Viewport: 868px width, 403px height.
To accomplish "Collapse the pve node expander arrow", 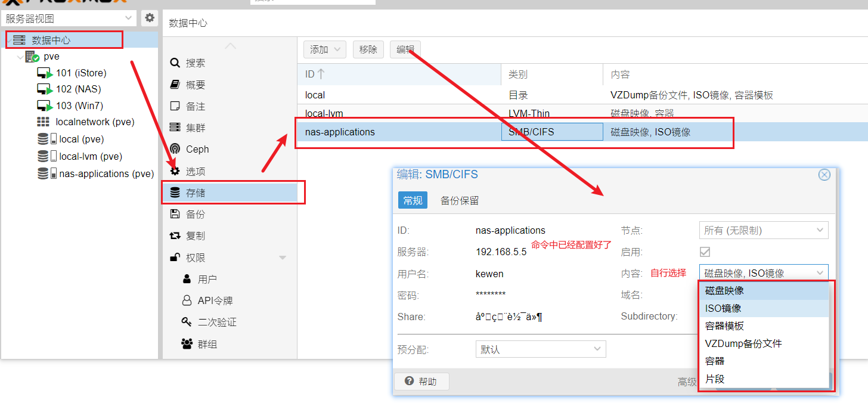I will 20,57.
